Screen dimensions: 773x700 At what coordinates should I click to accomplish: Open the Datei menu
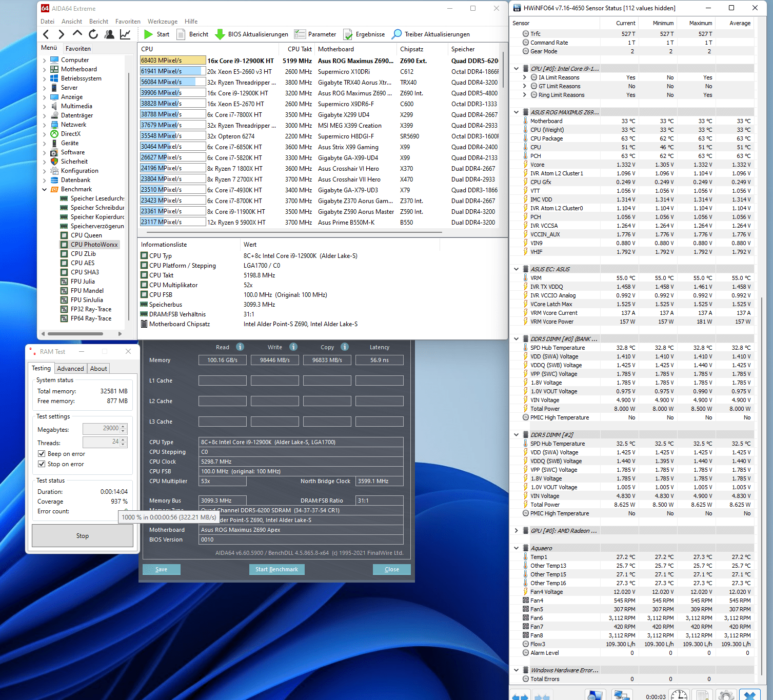47,22
